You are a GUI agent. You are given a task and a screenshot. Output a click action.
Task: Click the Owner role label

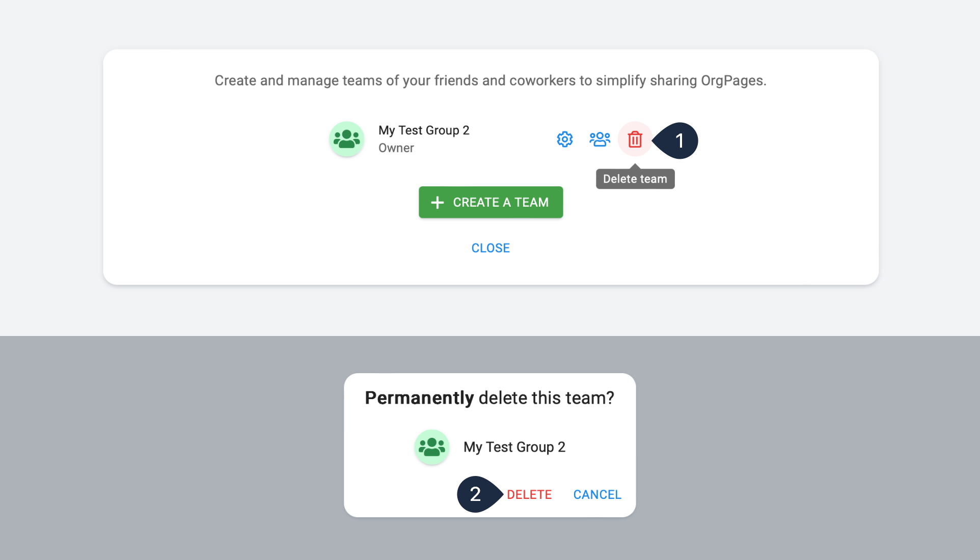pos(396,148)
